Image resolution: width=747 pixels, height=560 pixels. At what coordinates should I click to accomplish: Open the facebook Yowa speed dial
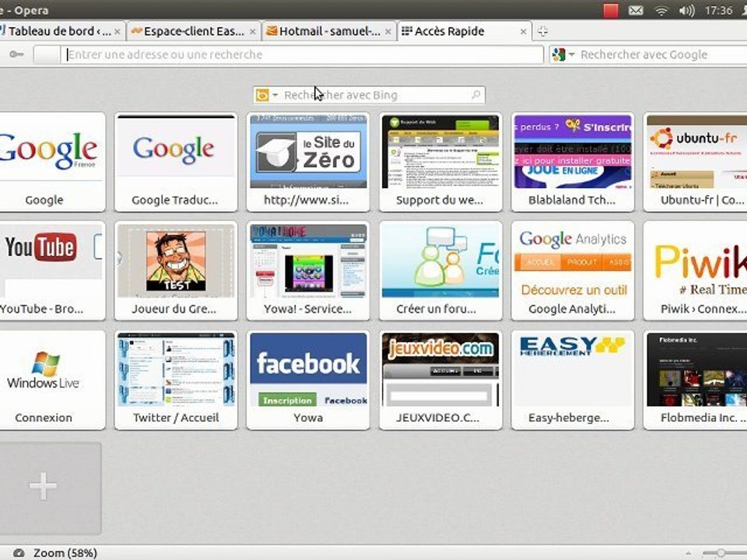[308, 380]
